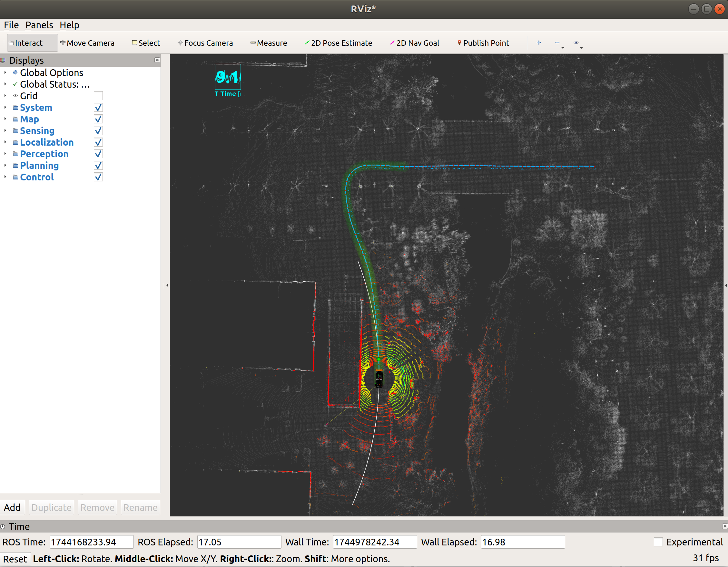Image resolution: width=728 pixels, height=567 pixels.
Task: Click the Reset button
Action: 15,559
